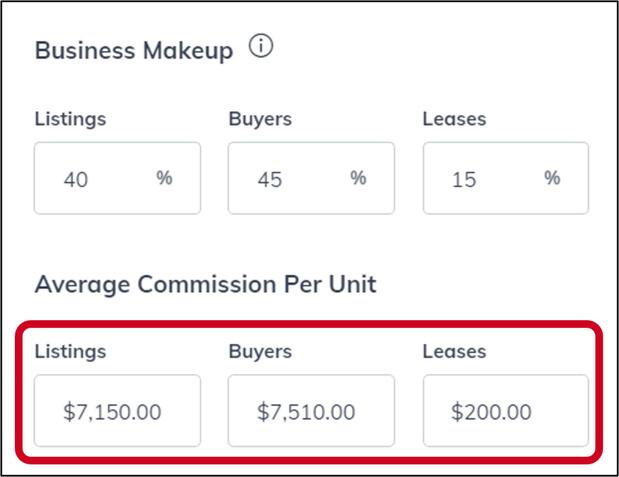Screen dimensions: 619x477
Task: Edit the Leases commission field showing $200.00
Action: tap(505, 411)
